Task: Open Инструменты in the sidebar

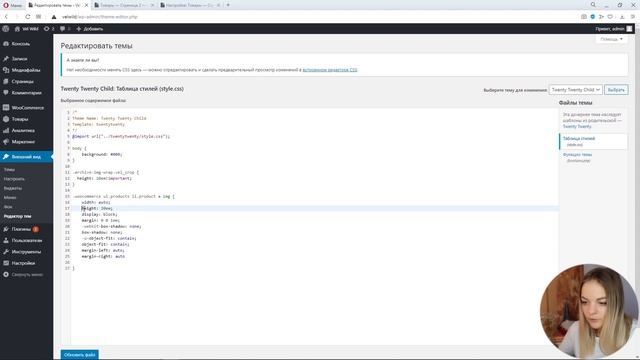Action: (27, 252)
